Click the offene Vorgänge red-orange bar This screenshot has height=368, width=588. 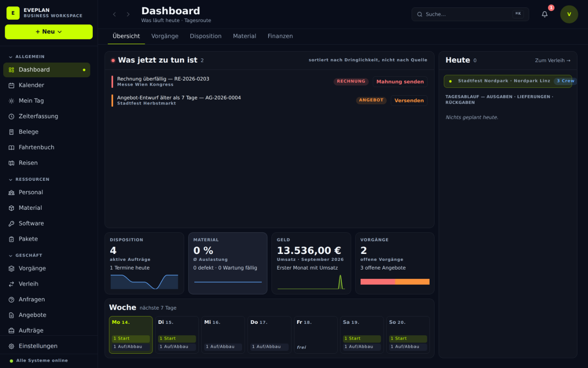[395, 282]
